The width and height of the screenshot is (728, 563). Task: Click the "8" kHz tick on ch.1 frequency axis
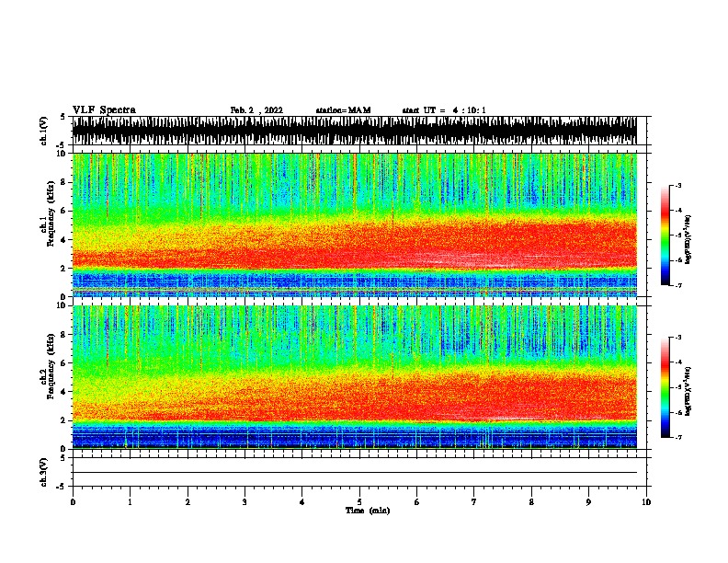point(63,182)
